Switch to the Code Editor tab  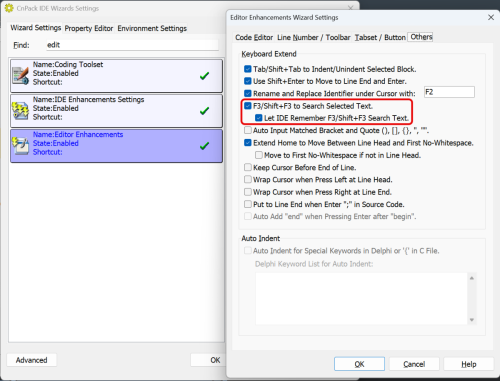coord(254,37)
